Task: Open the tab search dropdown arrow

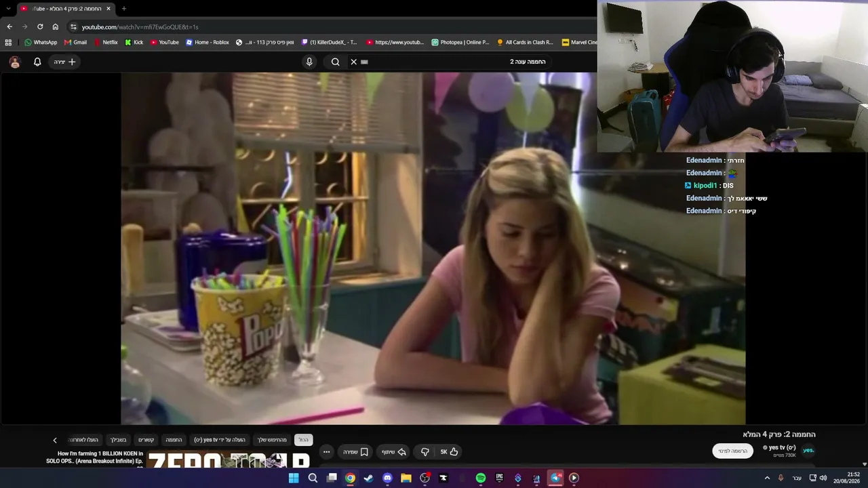Action: [8, 8]
